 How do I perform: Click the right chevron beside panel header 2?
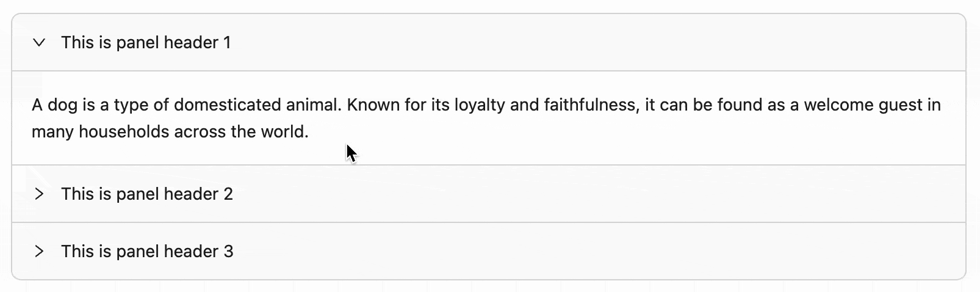[x=39, y=194]
